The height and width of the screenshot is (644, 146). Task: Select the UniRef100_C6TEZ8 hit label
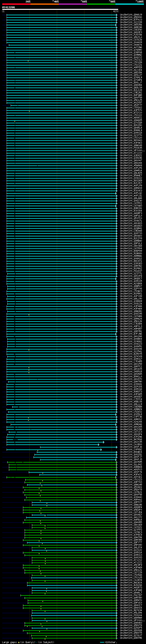(x=131, y=40)
